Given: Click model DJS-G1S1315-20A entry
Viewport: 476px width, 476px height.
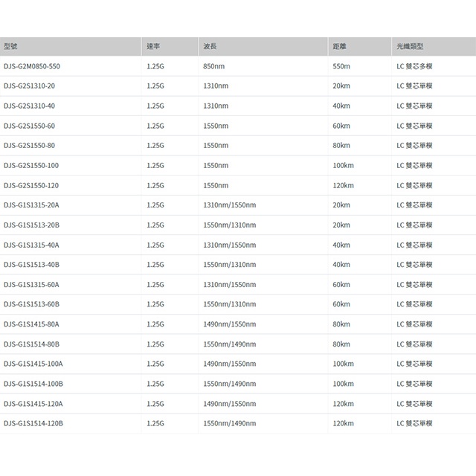Looking at the screenshot, I should pos(31,205).
